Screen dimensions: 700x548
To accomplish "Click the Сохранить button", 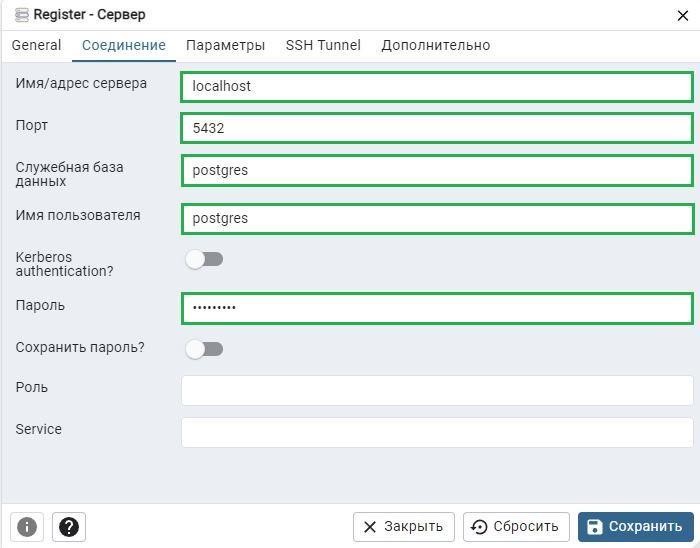I will (636, 527).
